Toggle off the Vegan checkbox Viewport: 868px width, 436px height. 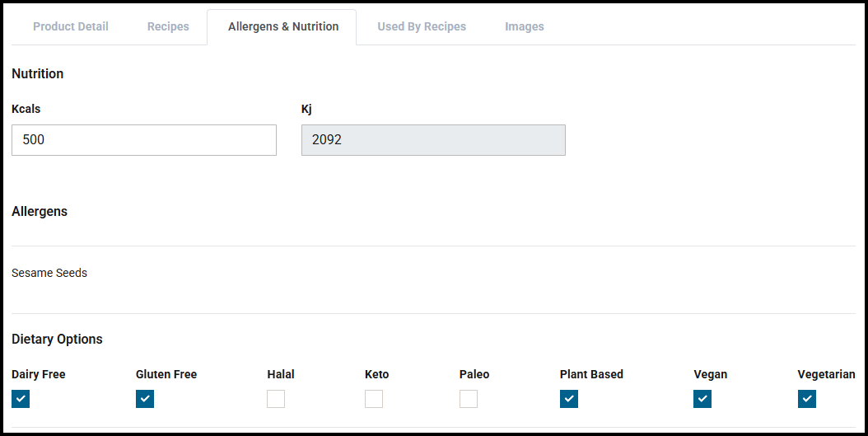pos(702,399)
